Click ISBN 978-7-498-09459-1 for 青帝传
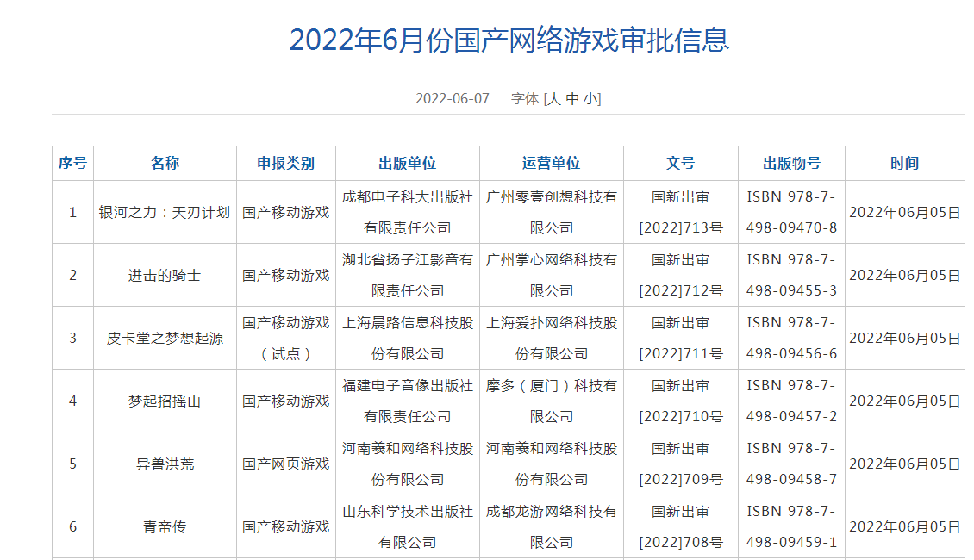The height and width of the screenshot is (560, 974). 791,526
